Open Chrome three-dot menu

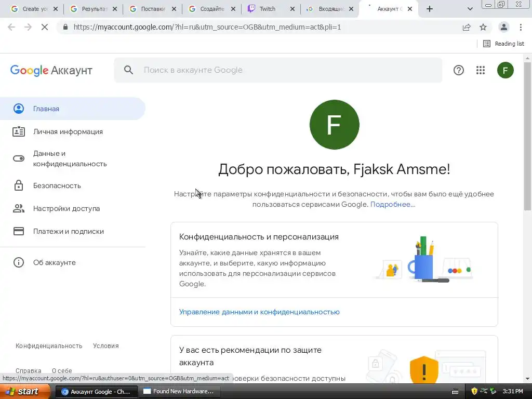click(521, 27)
